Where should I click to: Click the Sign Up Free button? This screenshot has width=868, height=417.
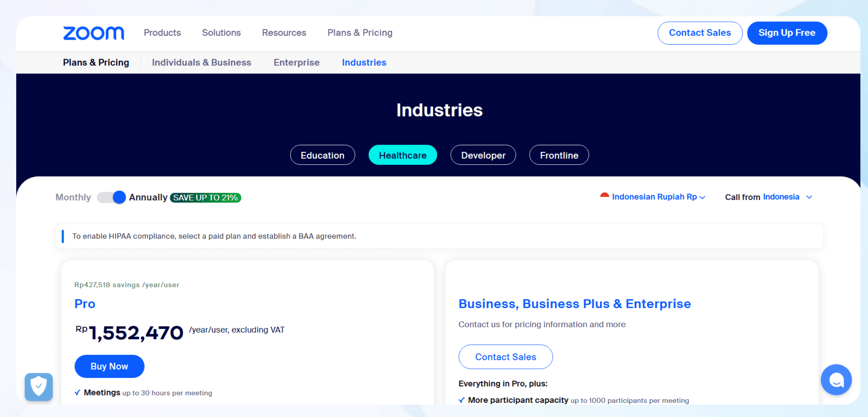pos(787,33)
